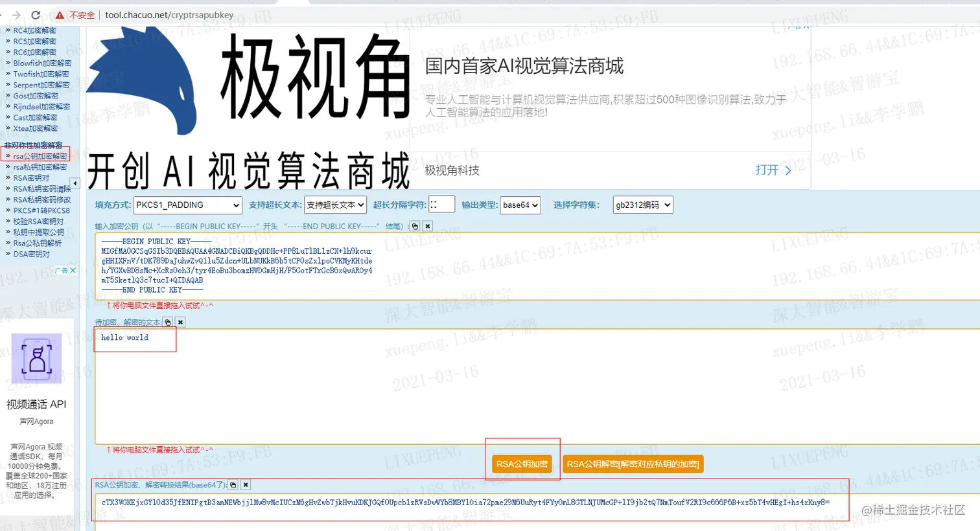Open the 选择字符集 gb2312编码 dropdown

click(643, 205)
